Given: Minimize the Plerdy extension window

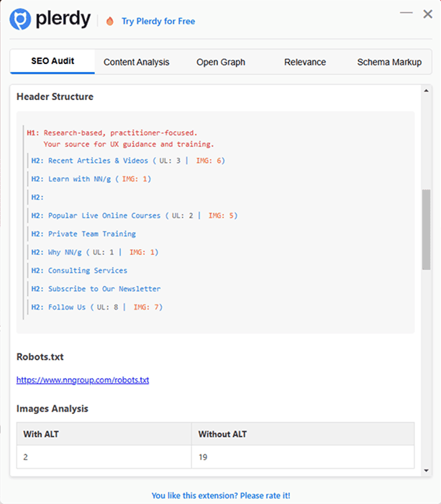Looking at the screenshot, I should click(x=406, y=13).
